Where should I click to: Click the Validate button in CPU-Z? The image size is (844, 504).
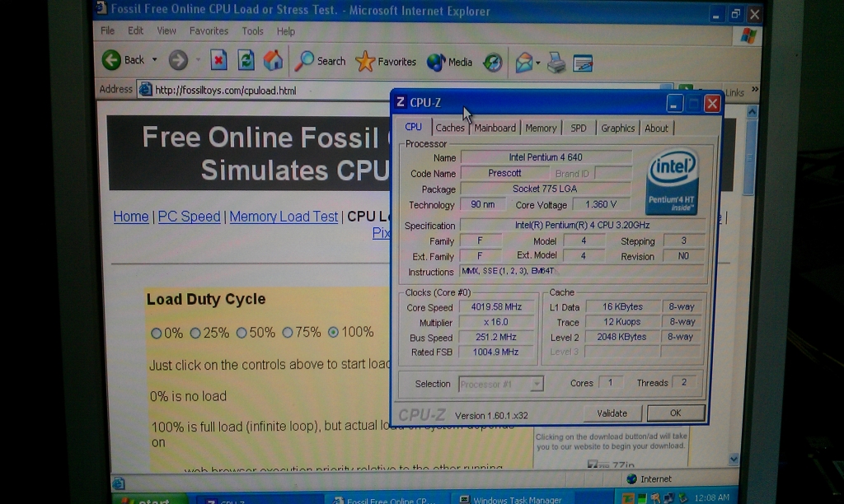612,413
